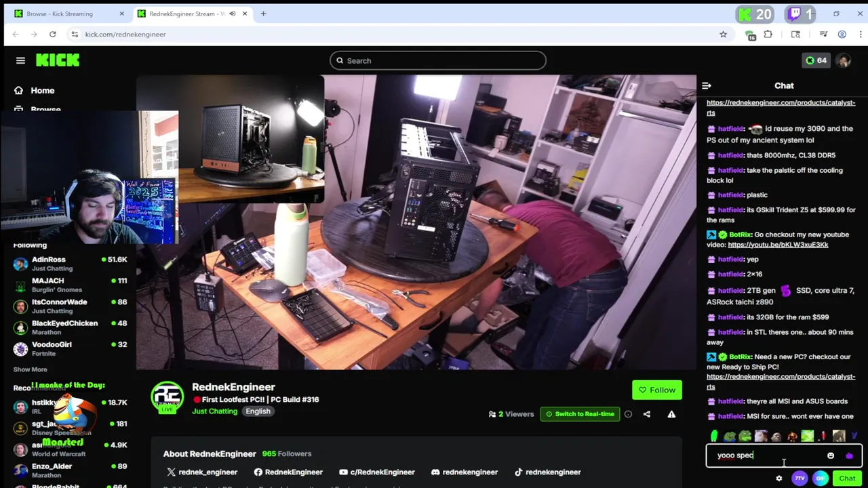Open chat settings gear
868x488 pixels.
point(778,479)
